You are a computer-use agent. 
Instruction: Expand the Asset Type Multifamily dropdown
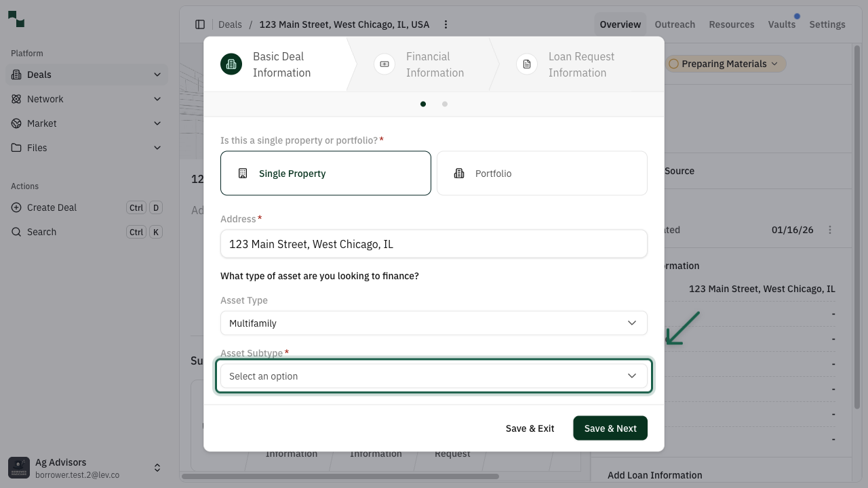click(x=434, y=323)
